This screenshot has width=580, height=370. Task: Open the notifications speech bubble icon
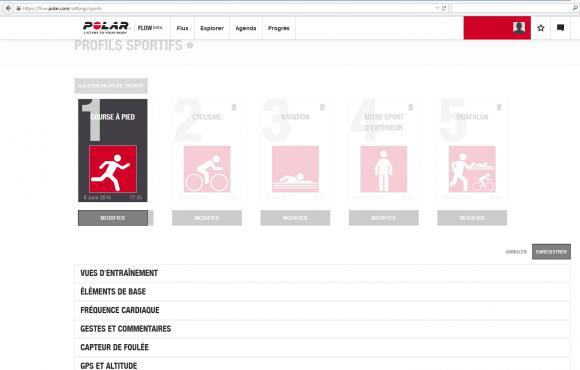(560, 28)
